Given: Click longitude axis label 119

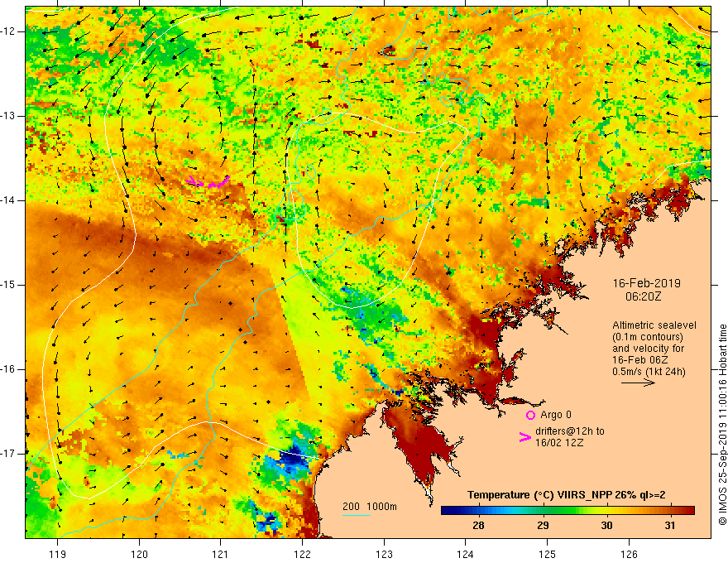Looking at the screenshot, I should coord(58,554).
